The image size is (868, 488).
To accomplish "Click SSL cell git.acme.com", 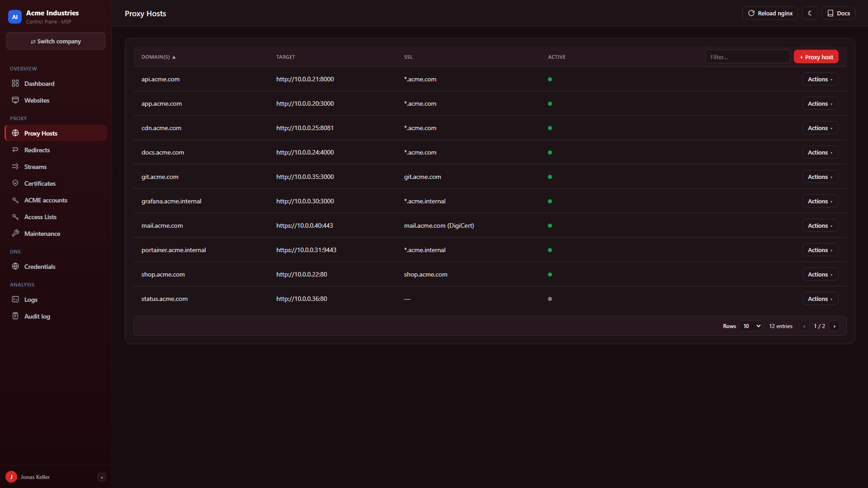I will pyautogui.click(x=423, y=177).
